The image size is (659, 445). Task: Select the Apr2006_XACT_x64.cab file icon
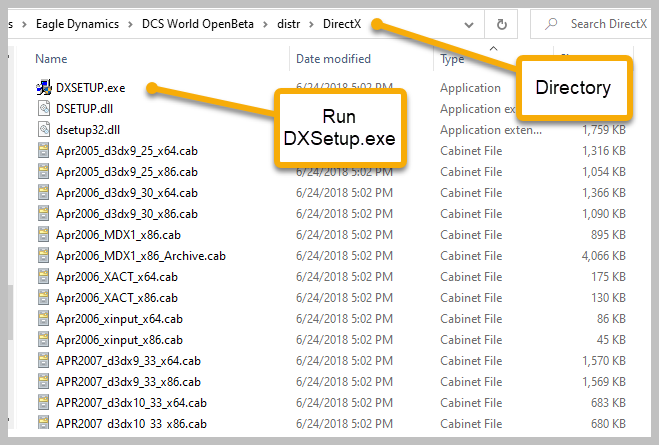43,277
